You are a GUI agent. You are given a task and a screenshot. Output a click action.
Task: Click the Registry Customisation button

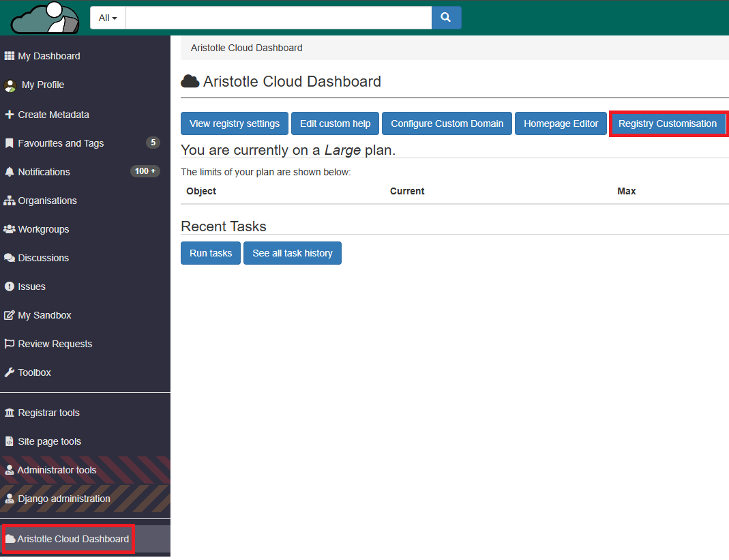(x=667, y=123)
